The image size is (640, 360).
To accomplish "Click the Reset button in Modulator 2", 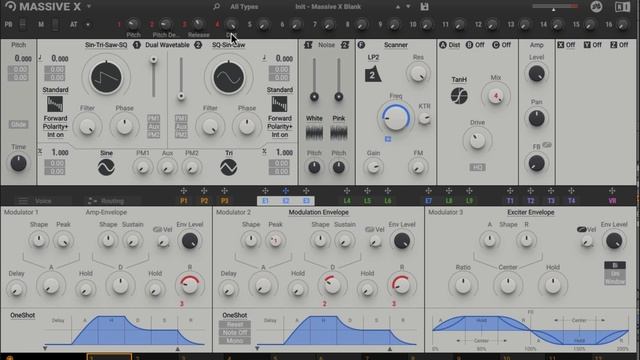I will click(235, 324).
